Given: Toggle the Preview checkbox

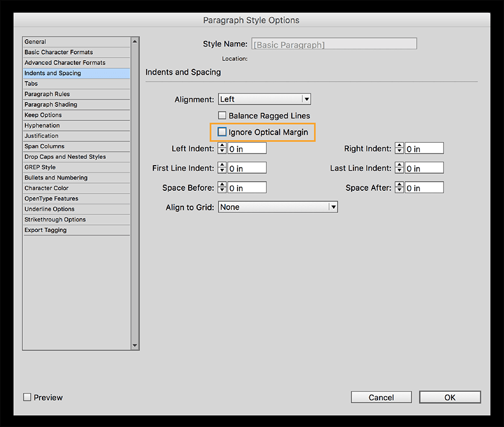Looking at the screenshot, I should tap(26, 397).
